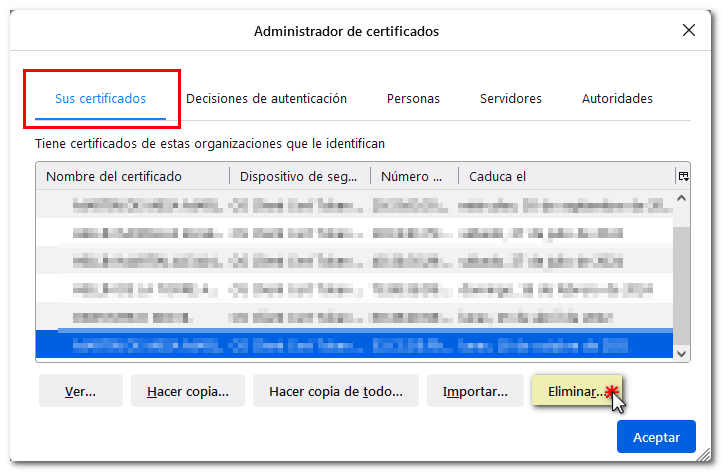Switch to the Sus certificados tab
The height and width of the screenshot is (472, 722).
100,99
